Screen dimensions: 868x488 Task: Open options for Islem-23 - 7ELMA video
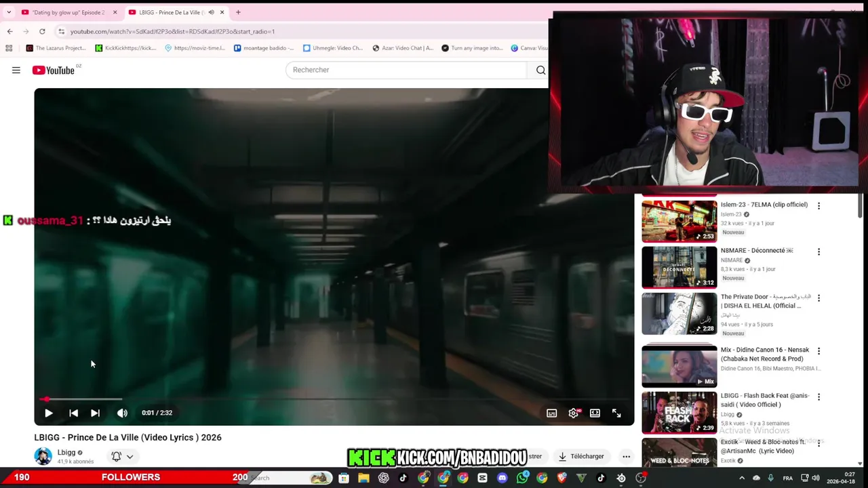(818, 206)
